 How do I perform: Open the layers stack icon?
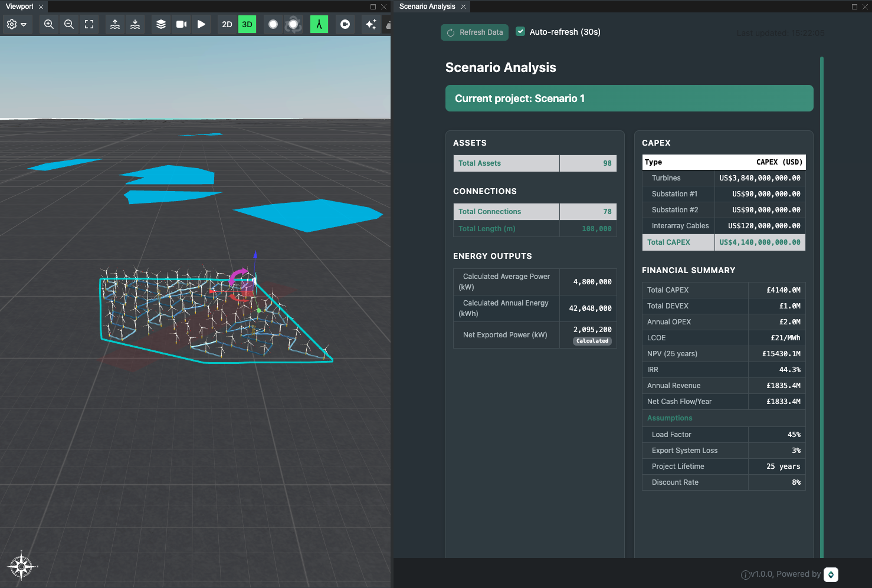[161, 24]
